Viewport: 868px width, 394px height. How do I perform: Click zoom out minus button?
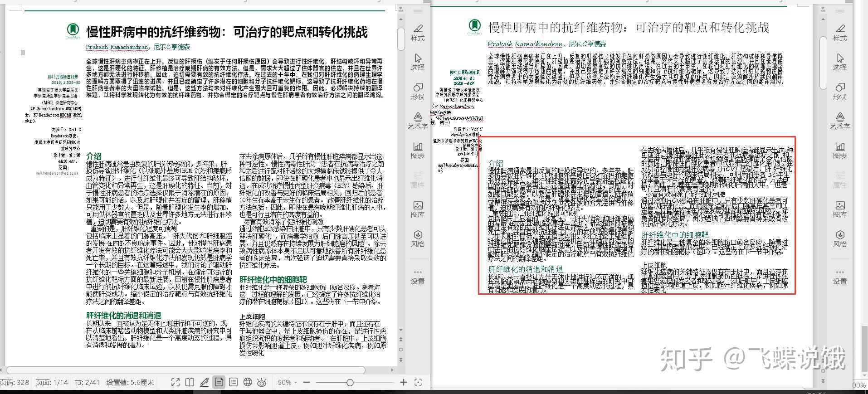(x=307, y=383)
